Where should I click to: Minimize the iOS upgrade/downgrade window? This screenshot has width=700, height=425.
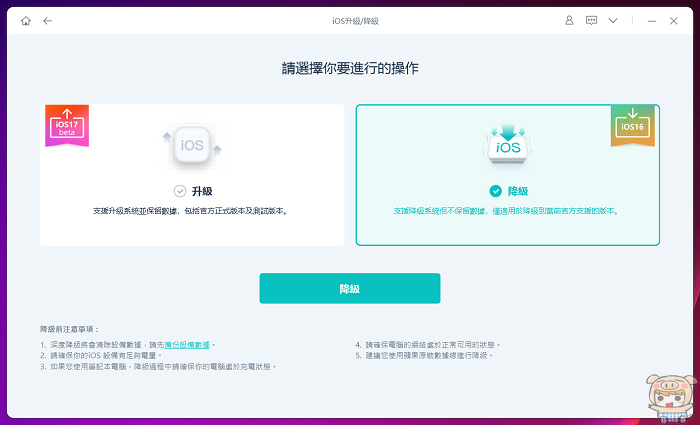652,21
